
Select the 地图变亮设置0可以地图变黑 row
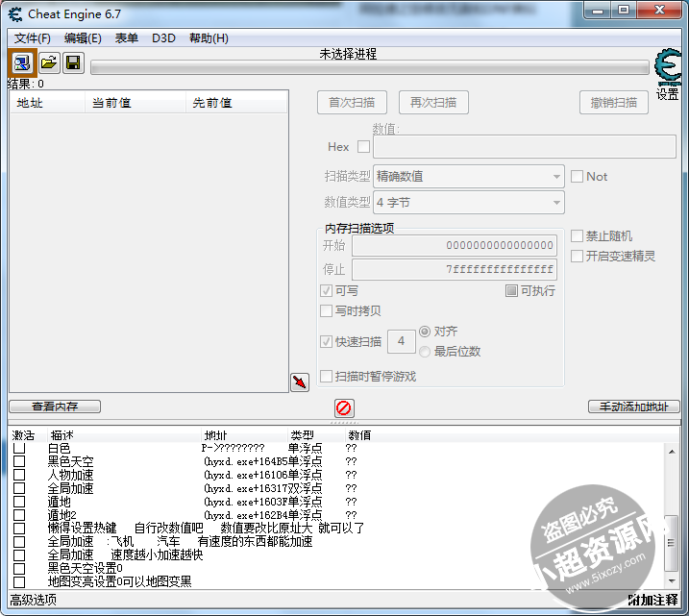point(119,581)
